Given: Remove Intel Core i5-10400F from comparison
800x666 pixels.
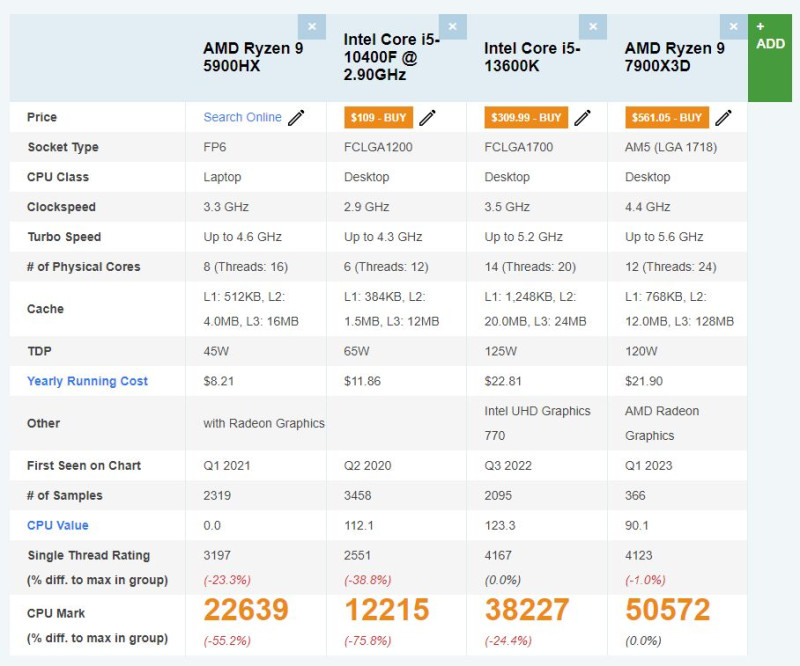Looking at the screenshot, I should click(453, 27).
